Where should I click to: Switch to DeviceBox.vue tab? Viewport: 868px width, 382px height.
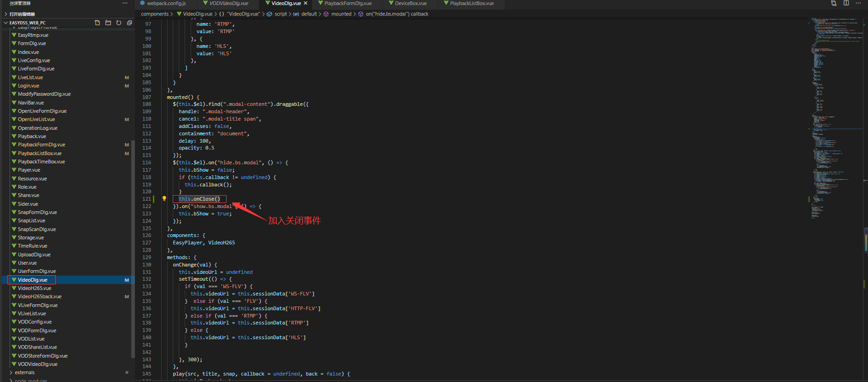click(x=411, y=3)
